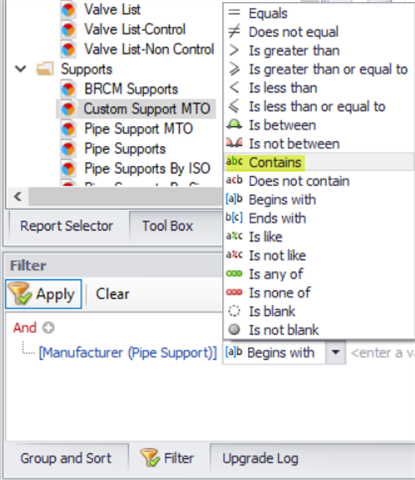Click the enter a value input field
The height and width of the screenshot is (480, 415).
tap(382, 353)
